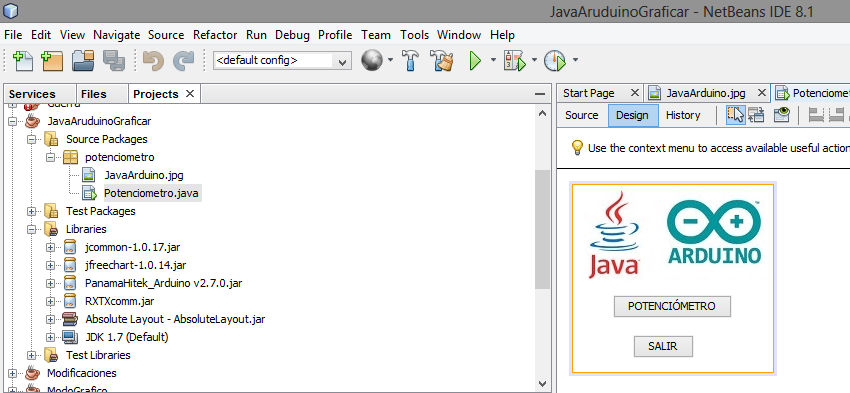Click the New Project toolbar icon
Screen dimensions: 850x393
[52, 60]
